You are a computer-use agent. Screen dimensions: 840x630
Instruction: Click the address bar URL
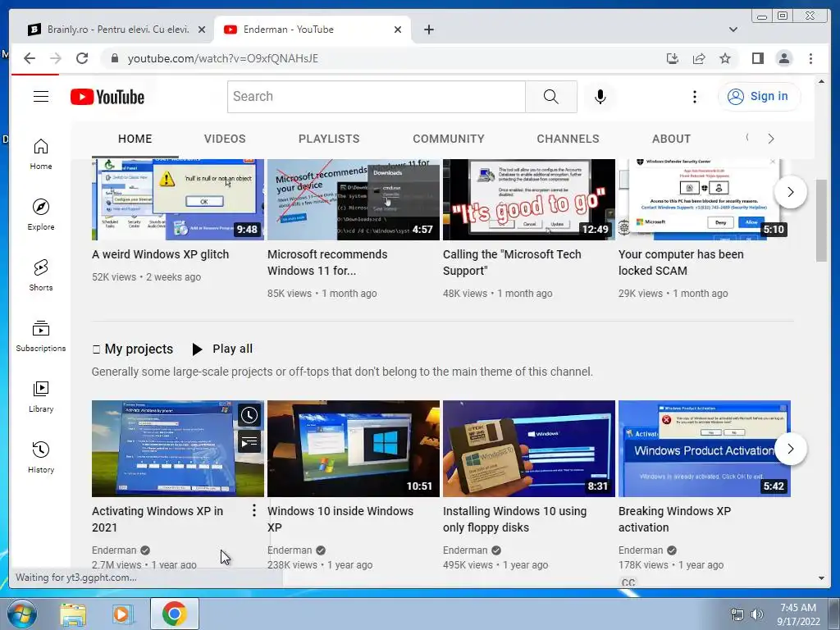click(x=223, y=58)
